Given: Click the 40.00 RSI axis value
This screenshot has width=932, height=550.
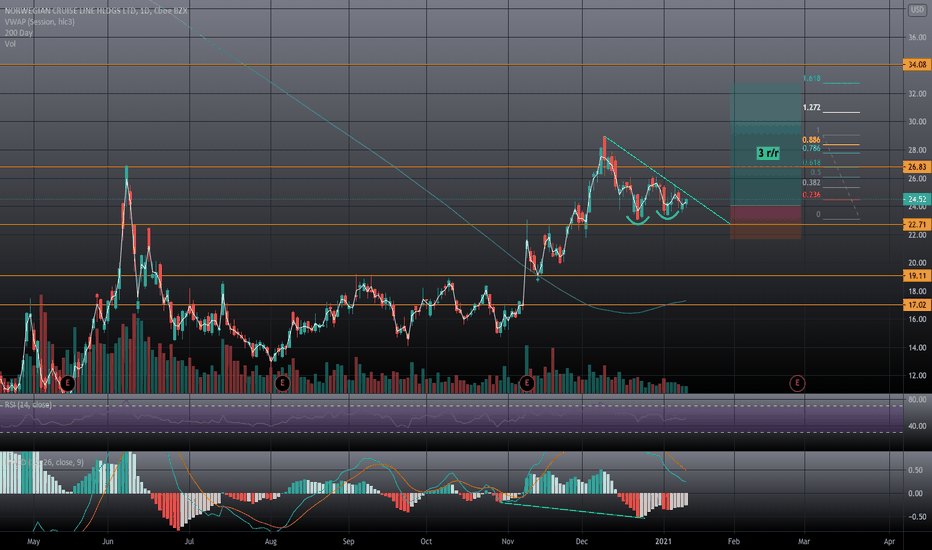Looking at the screenshot, I should (917, 426).
